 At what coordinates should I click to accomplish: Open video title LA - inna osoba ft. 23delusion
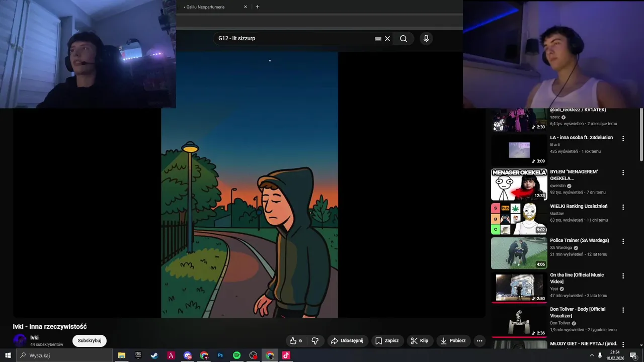point(581,138)
